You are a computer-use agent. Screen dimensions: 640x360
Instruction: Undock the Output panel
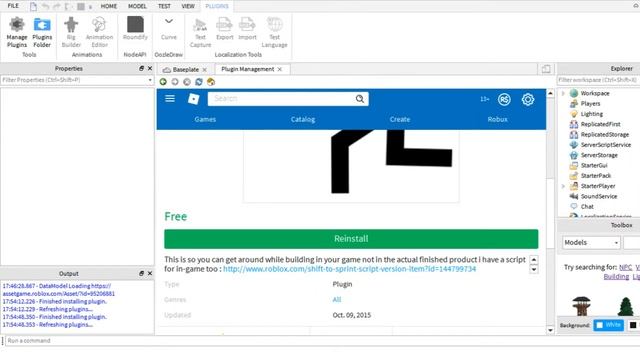click(x=141, y=273)
